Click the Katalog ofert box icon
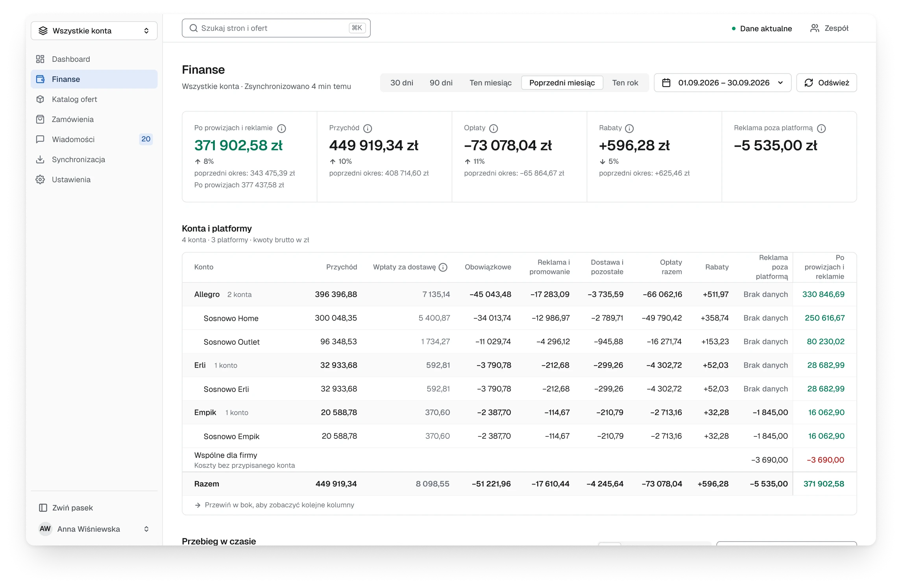 [x=40, y=99]
